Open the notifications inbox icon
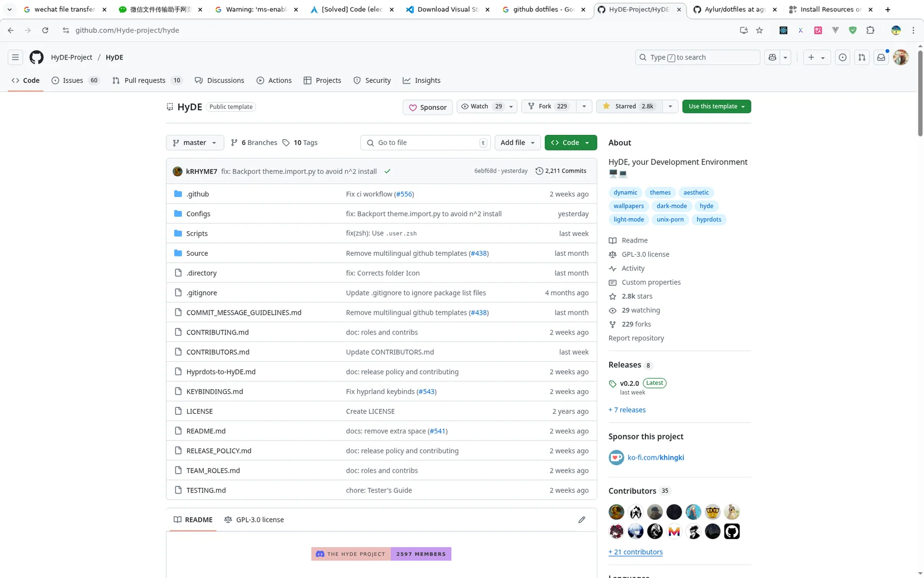This screenshot has height=578, width=924. point(881,57)
